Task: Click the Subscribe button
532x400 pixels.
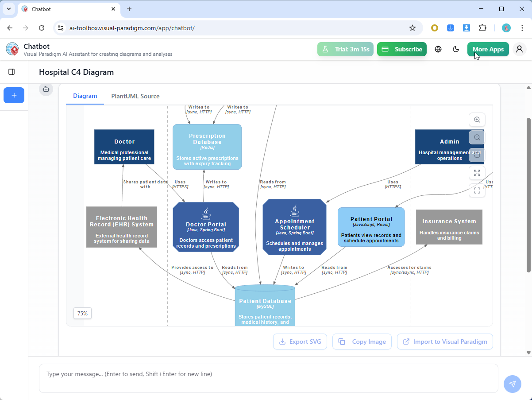Action: 401,49
